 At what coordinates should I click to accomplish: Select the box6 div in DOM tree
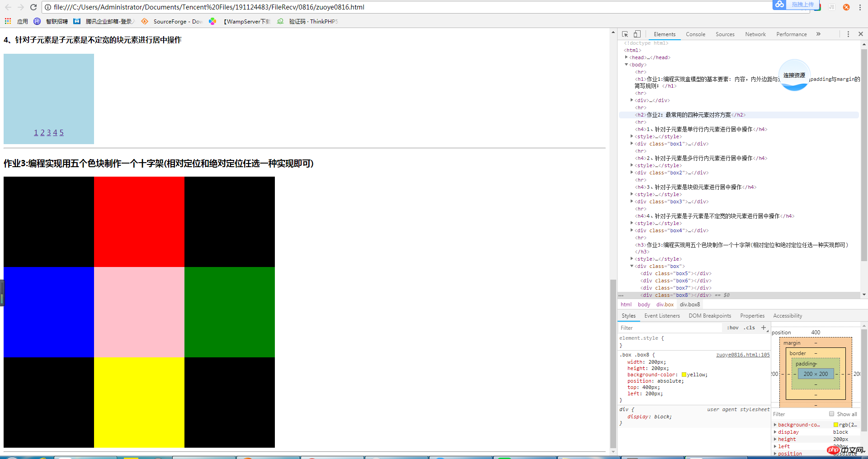pyautogui.click(x=675, y=281)
